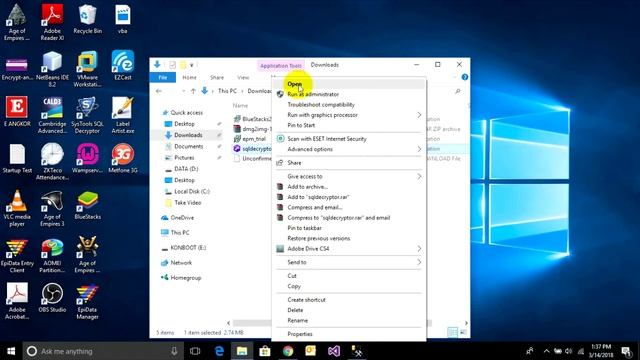Screen dimensions: 640x360
Task: Select the vba desktop file icon
Action: [122, 20]
